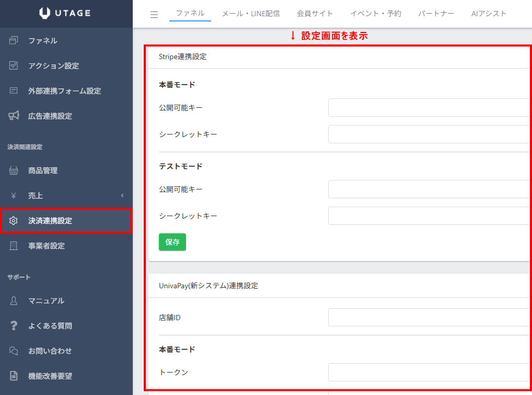The width and height of the screenshot is (532, 395).
Task: Toggle the hamburger menu icon
Action: click(154, 14)
